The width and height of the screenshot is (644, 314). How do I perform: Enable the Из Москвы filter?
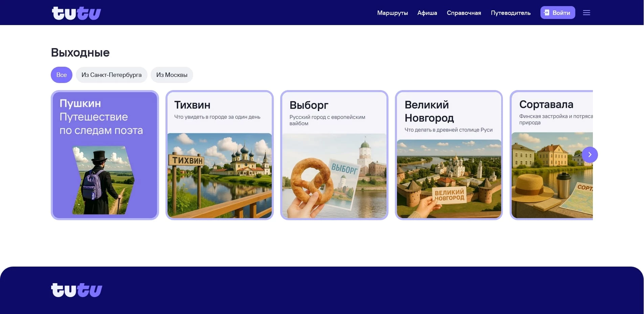[172, 75]
